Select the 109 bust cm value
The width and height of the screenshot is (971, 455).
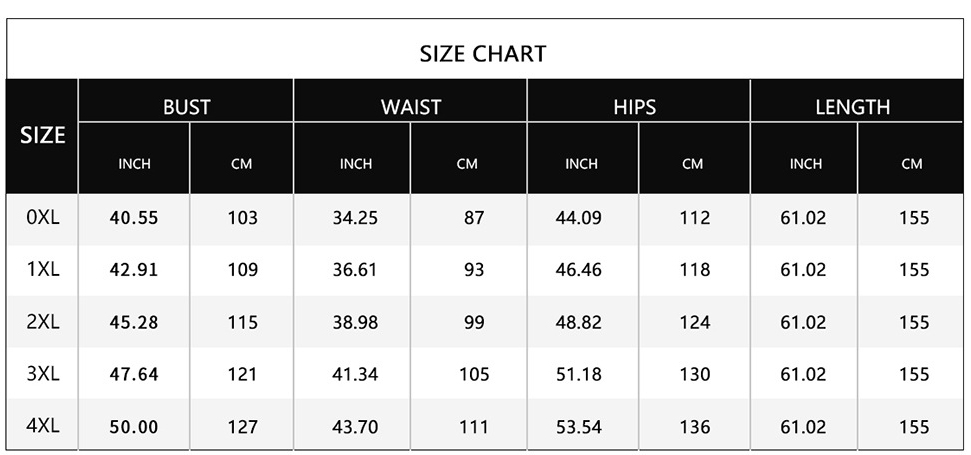tap(242, 269)
